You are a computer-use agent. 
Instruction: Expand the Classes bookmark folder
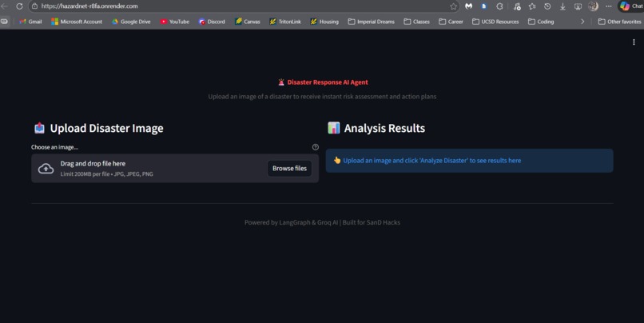(416, 22)
